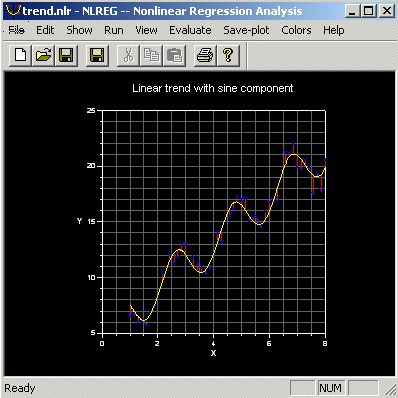Click the NUM indicator in status bar
The height and width of the screenshot is (398, 398).
[x=330, y=388]
